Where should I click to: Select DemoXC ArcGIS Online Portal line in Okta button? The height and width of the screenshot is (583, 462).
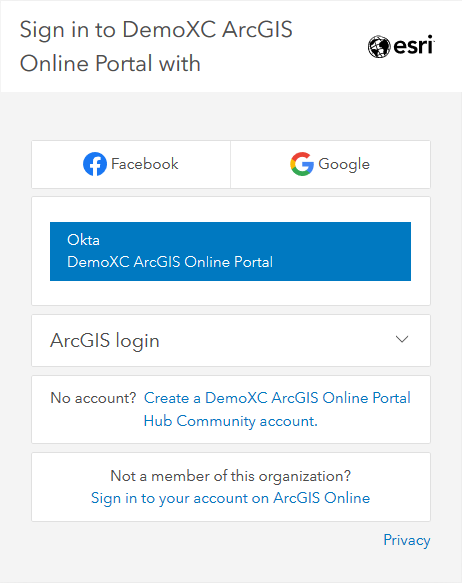click(170, 262)
